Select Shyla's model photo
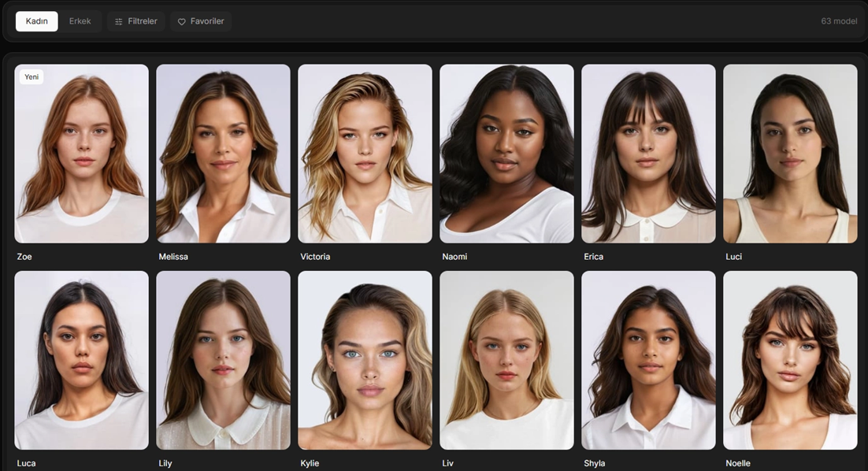Viewport: 868px width, 471px height. pyautogui.click(x=648, y=360)
